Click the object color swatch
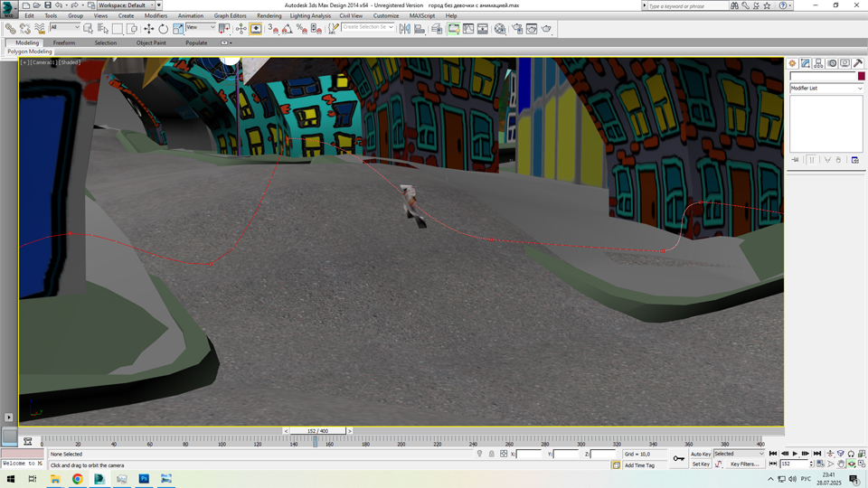The width and height of the screenshot is (868, 488). (861, 76)
